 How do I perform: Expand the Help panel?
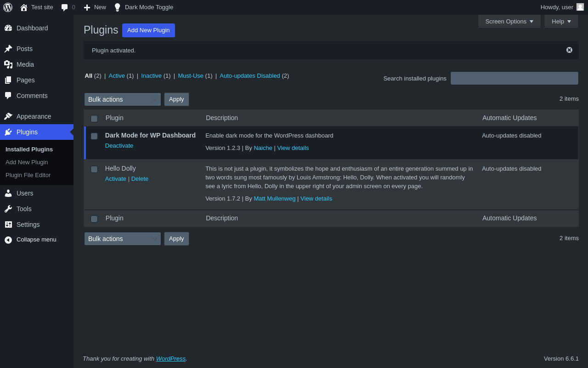[561, 22]
